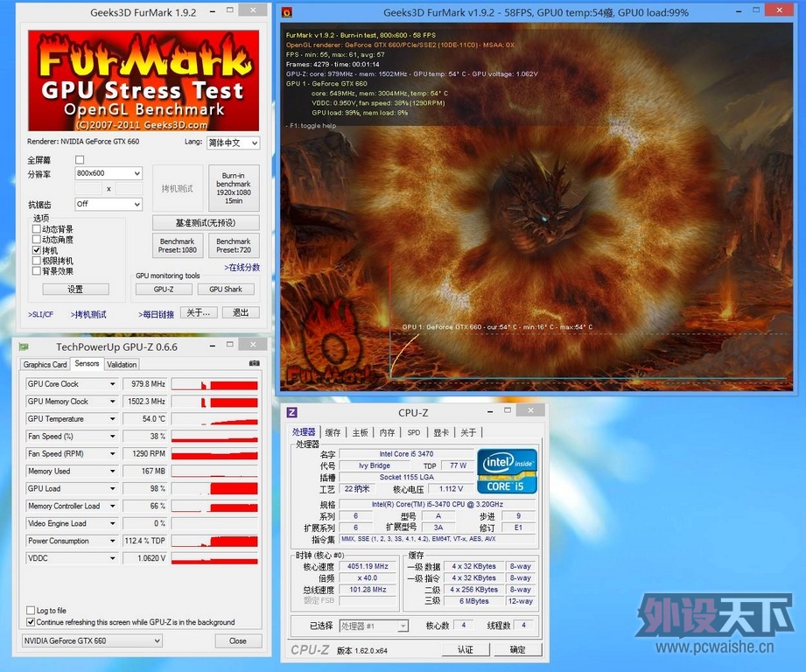The height and width of the screenshot is (672, 806).
Task: Click the 认证 button in CPU-Z
Action: pyautogui.click(x=466, y=649)
